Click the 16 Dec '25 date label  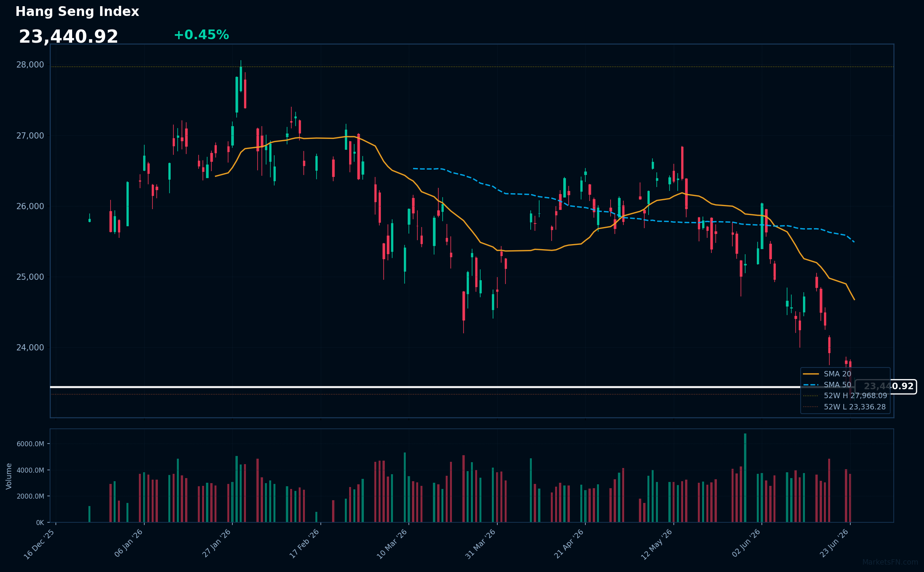[40, 544]
